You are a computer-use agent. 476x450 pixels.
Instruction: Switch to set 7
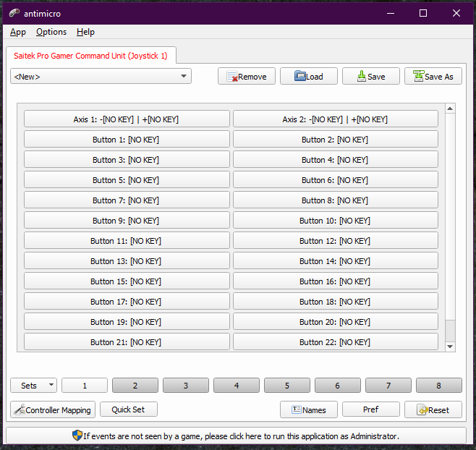(388, 386)
